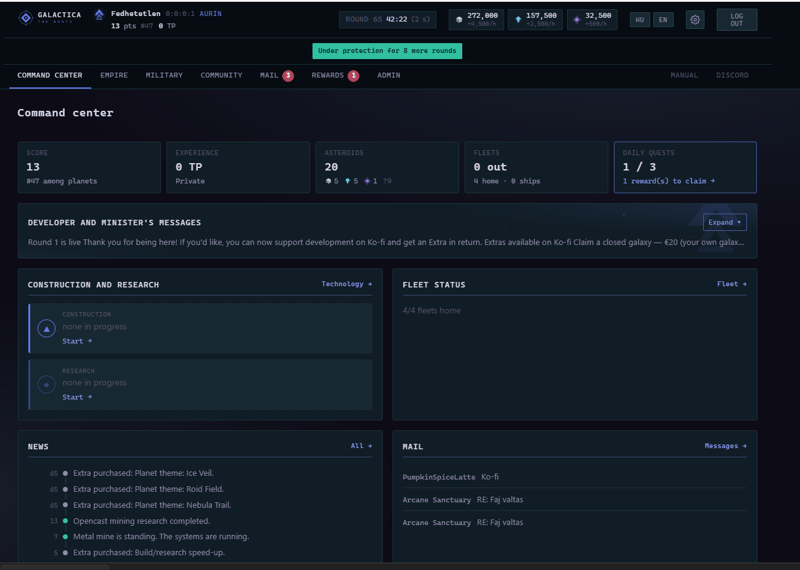Click the Daily Quests 1 / 3 card

pyautogui.click(x=685, y=167)
